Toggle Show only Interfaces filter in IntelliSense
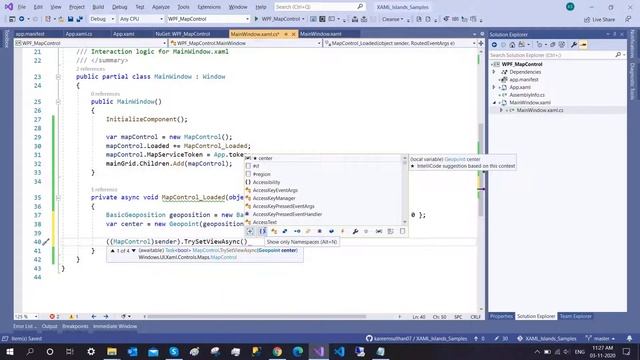 pyautogui.click(x=297, y=231)
